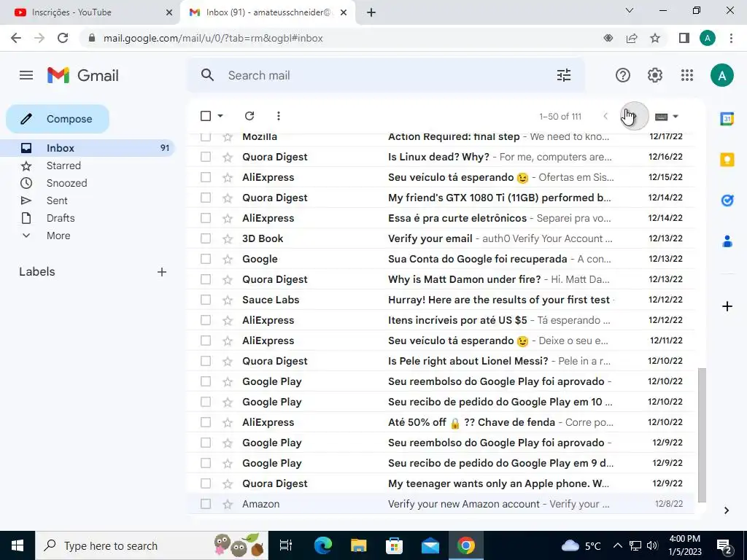The width and height of the screenshot is (747, 560).
Task: Open Chrome tab search chevron
Action: coord(630,10)
